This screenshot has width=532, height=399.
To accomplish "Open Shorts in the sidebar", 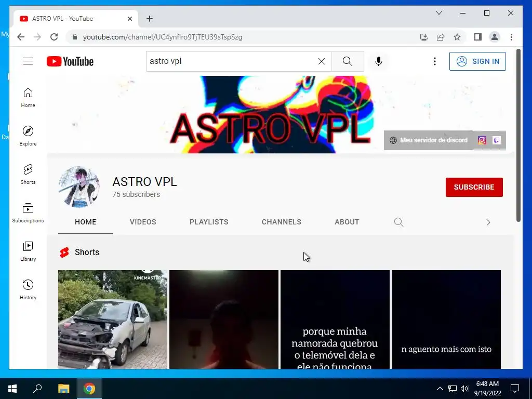I will tap(28, 175).
